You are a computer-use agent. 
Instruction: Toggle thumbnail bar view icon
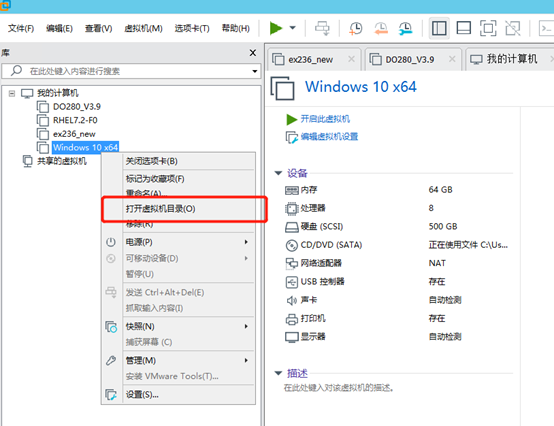464,28
